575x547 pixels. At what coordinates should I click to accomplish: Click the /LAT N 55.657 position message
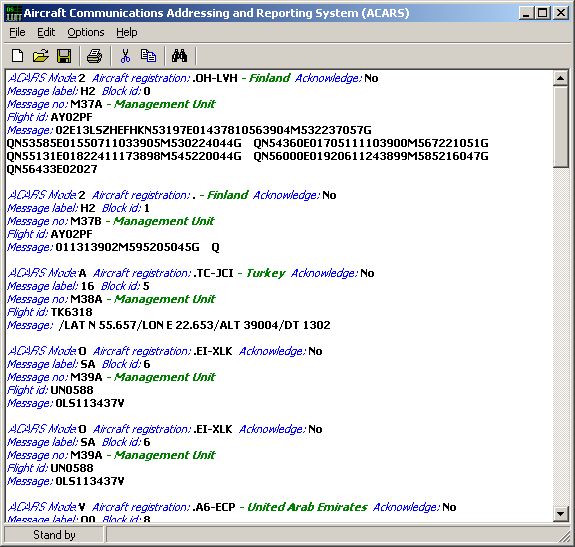194,325
